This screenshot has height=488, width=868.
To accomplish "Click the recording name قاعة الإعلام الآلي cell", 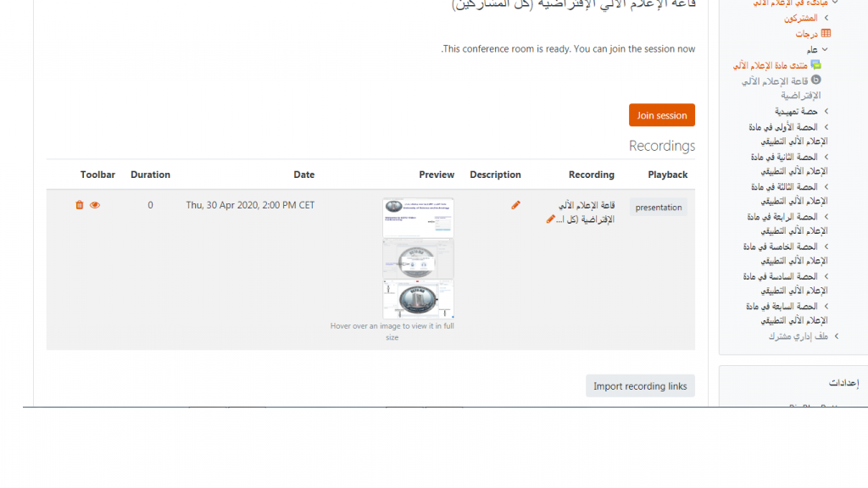I will point(585,213).
